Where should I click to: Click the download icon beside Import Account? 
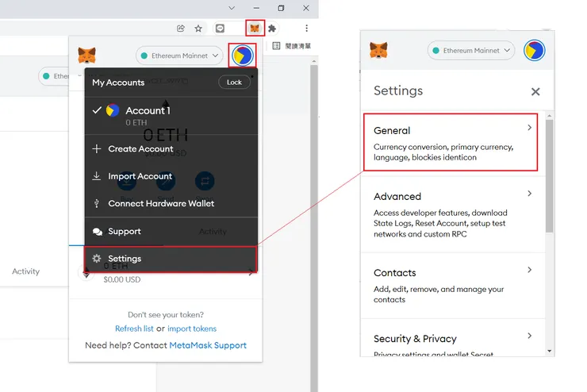(x=97, y=176)
